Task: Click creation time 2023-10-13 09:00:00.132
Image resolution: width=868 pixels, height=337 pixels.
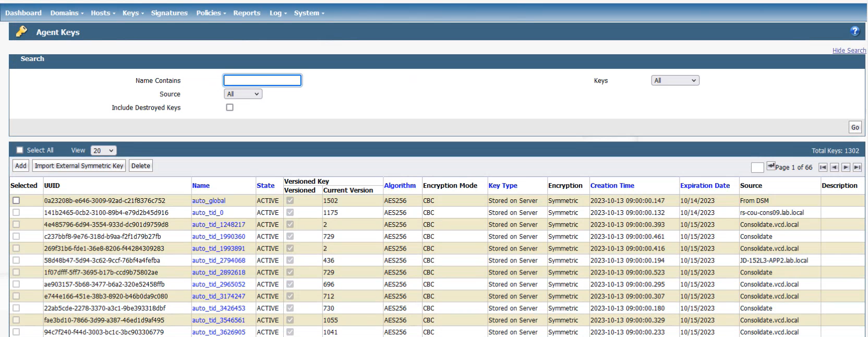Action: pyautogui.click(x=628, y=213)
